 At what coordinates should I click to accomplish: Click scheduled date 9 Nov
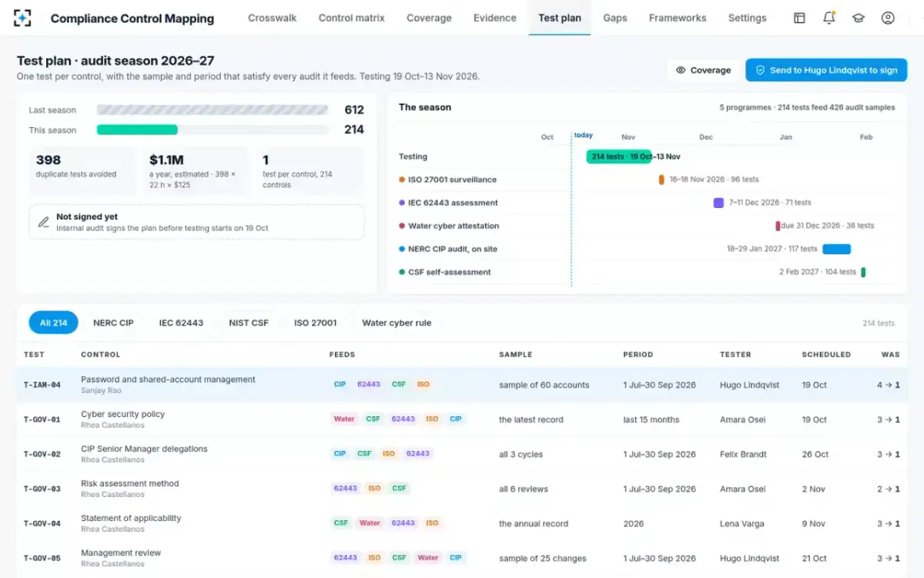pos(814,523)
